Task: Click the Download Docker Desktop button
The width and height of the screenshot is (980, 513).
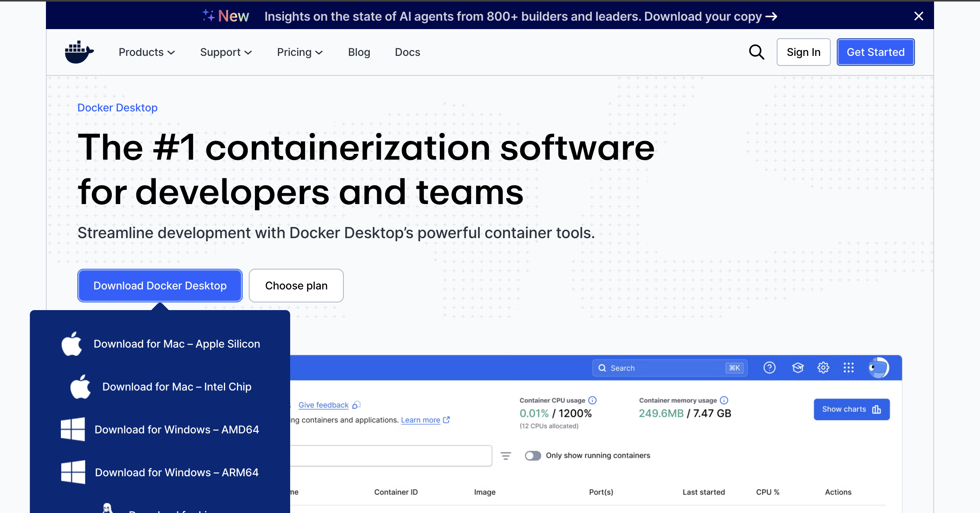Action: [x=160, y=286]
